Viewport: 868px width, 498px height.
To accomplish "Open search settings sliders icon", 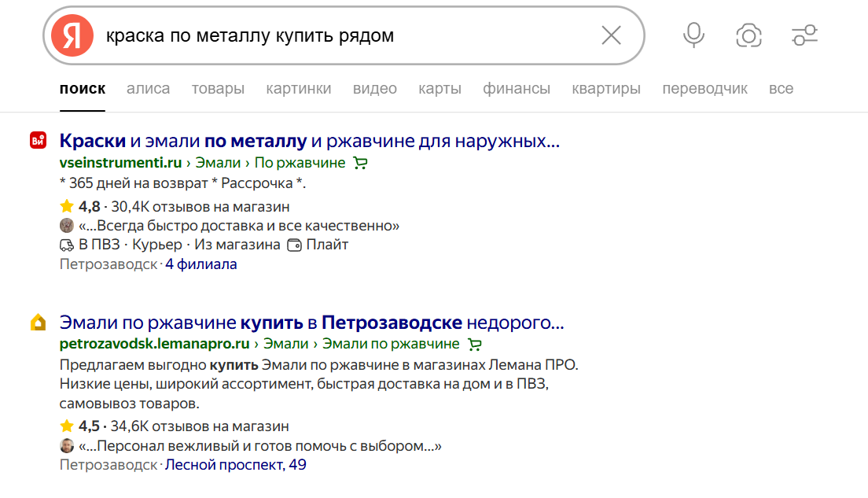I will (x=804, y=35).
